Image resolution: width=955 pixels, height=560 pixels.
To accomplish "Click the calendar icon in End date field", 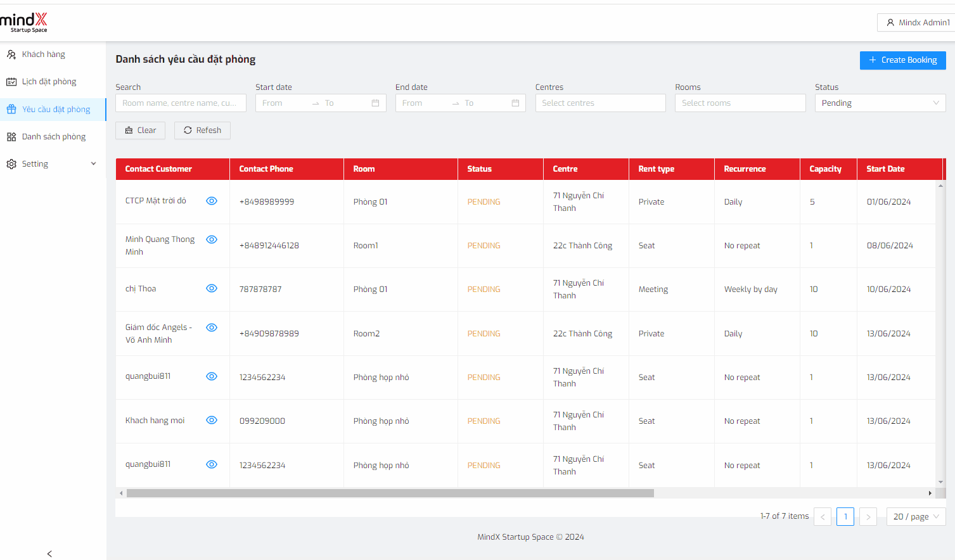I will point(515,103).
